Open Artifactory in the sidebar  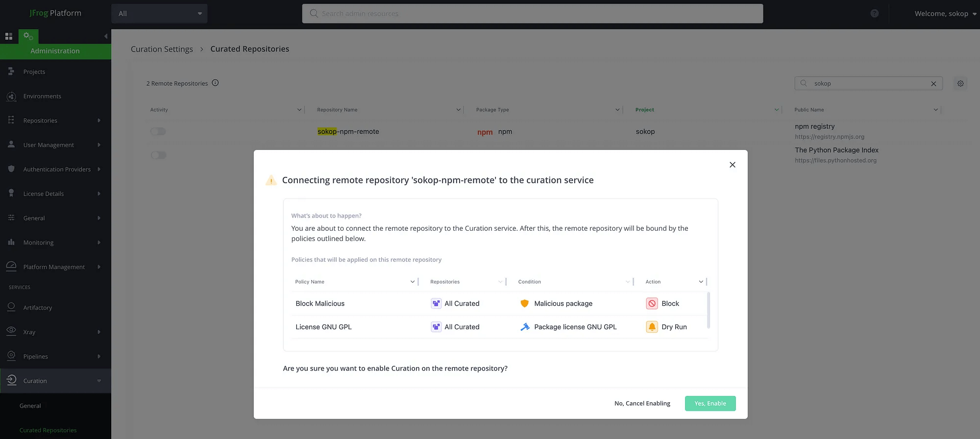[38, 308]
